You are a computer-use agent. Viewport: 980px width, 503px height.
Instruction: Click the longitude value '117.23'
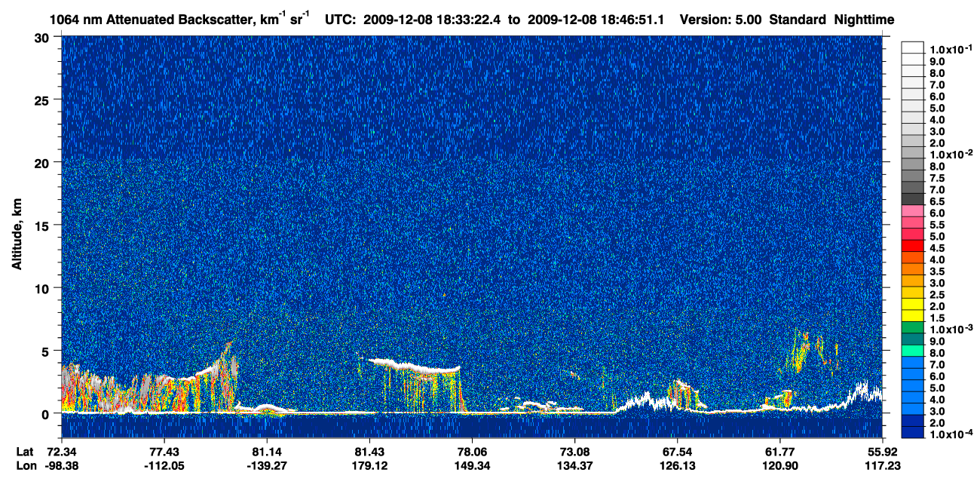click(x=883, y=465)
